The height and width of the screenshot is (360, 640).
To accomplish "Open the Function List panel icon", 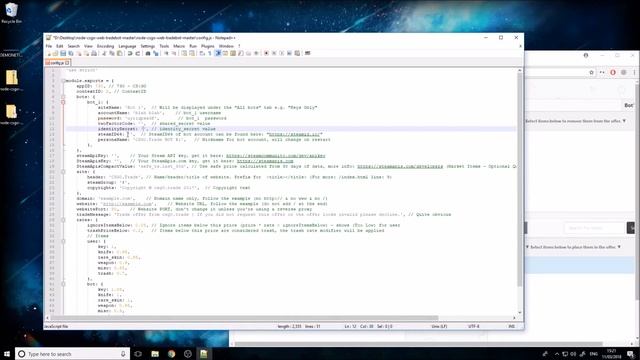I will click(x=241, y=53).
